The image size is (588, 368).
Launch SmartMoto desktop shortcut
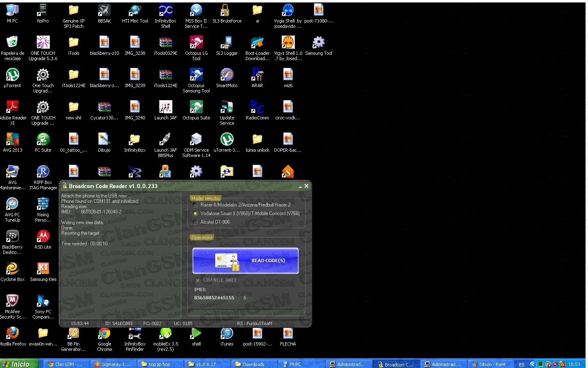(227, 78)
